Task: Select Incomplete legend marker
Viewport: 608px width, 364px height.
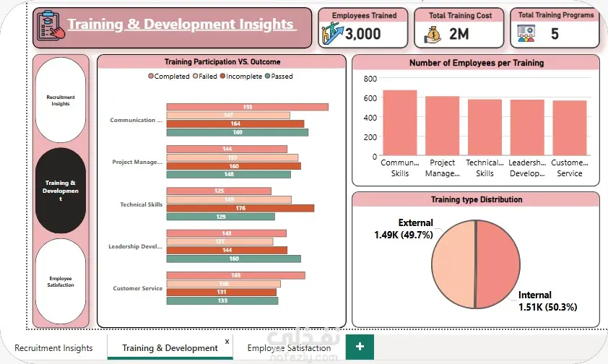Action: [222, 76]
